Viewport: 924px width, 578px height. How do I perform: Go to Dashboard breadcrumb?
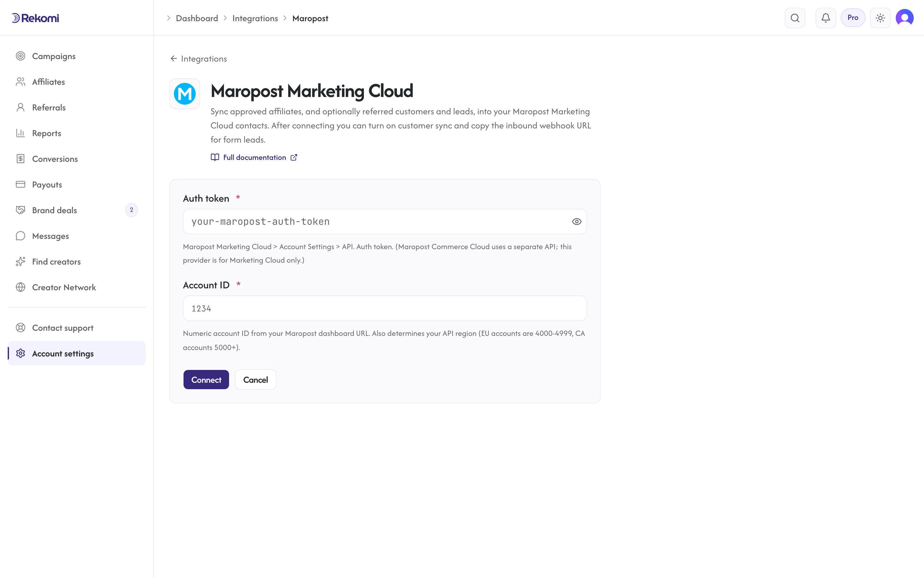coord(197,18)
